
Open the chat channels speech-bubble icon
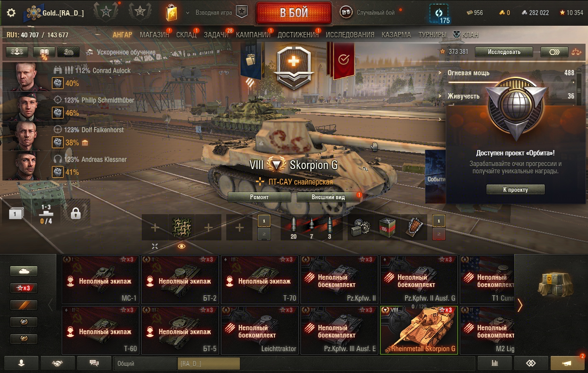(x=94, y=363)
